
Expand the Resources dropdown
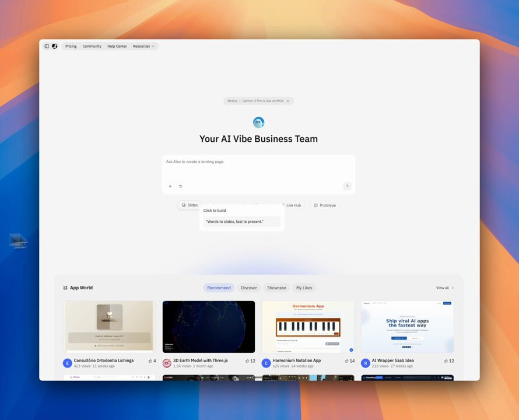point(143,46)
